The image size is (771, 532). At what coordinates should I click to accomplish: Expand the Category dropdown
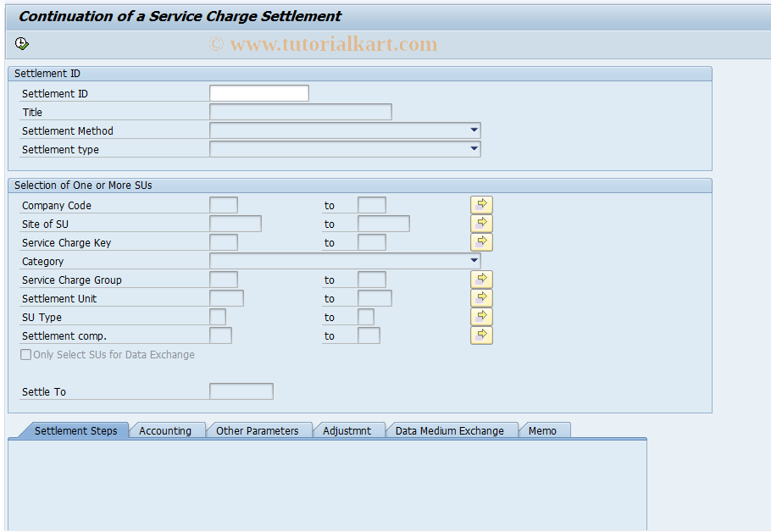click(x=474, y=261)
